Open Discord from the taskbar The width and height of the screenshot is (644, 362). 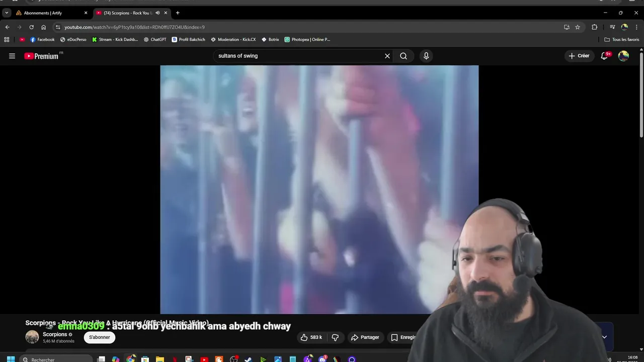tap(323, 359)
